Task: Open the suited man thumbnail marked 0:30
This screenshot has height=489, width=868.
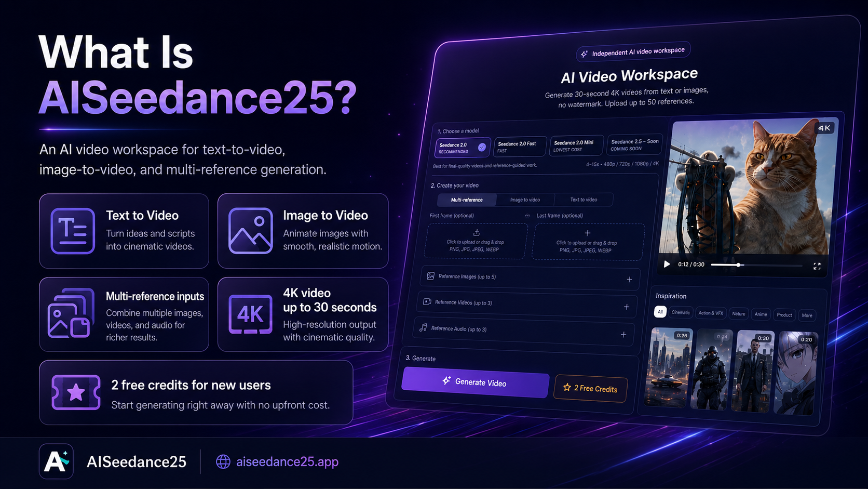Action: point(753,372)
